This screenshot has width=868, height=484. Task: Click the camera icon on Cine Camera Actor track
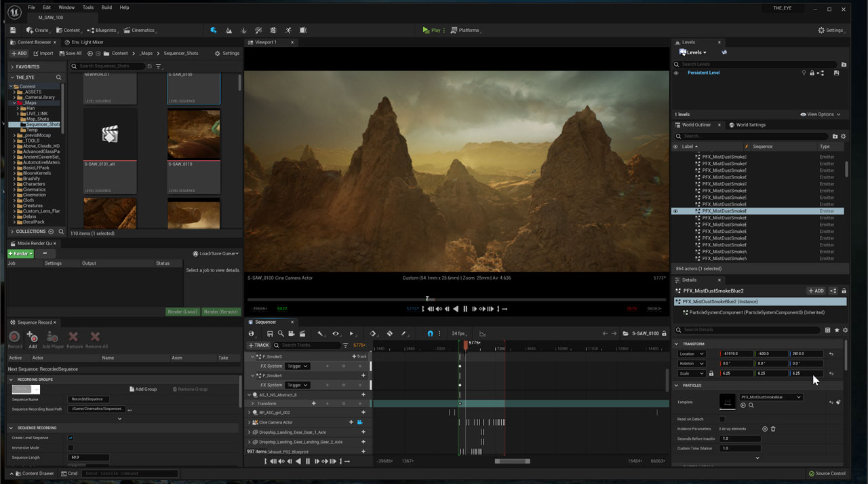pos(360,422)
